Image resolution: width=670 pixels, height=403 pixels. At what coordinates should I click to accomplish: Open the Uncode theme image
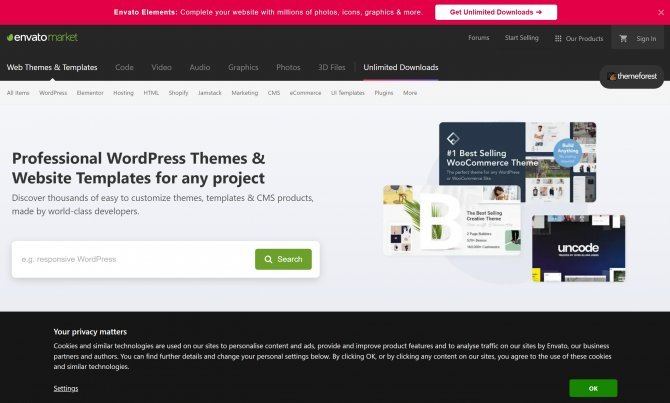pyautogui.click(x=579, y=248)
